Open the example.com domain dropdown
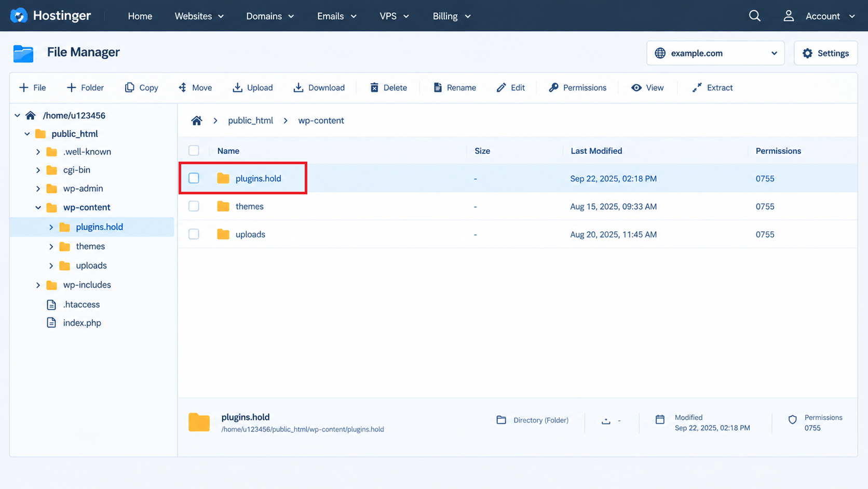The height and width of the screenshot is (489, 868). coord(715,53)
